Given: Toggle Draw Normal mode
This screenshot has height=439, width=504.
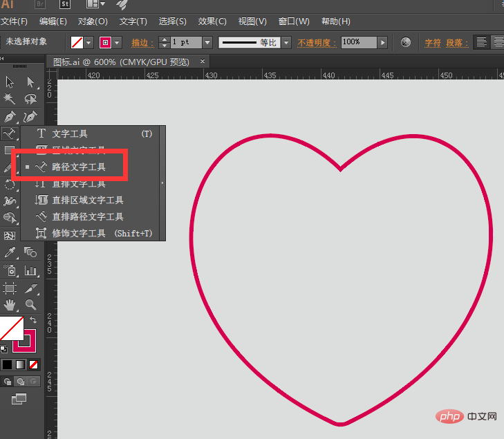Looking at the screenshot, I should [8, 382].
